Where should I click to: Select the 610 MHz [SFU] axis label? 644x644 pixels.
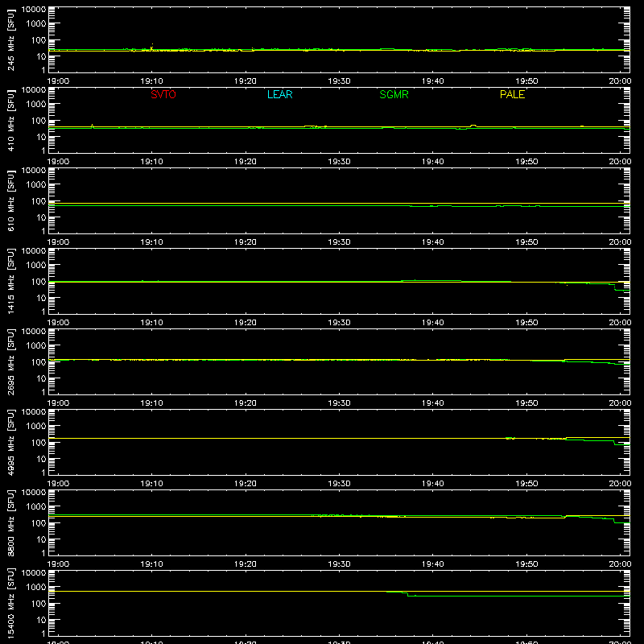[x=11, y=200]
